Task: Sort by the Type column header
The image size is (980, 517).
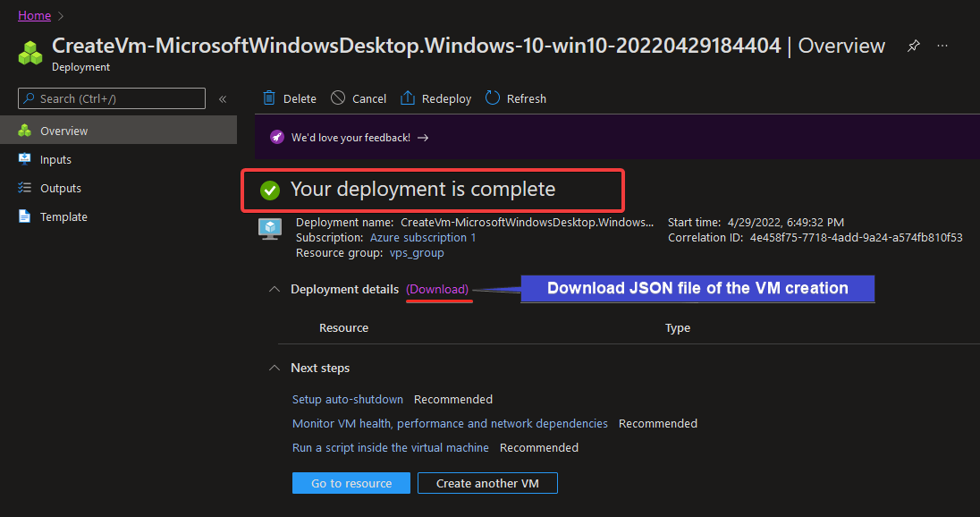Action: 678,328
